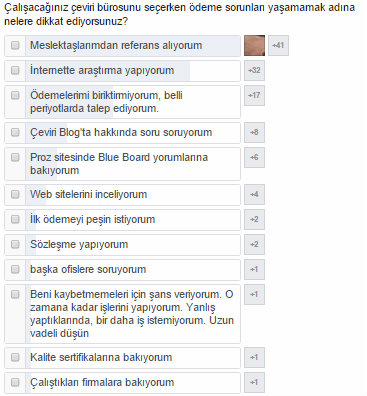View the +17 voters button
Viewport: 367px width, 396px height.
point(254,95)
